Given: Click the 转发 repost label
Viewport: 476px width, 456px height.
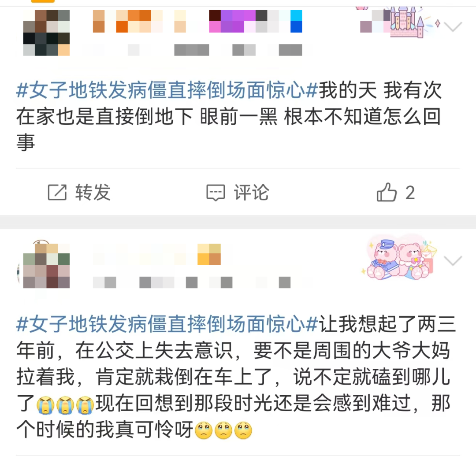Looking at the screenshot, I should (x=93, y=193).
